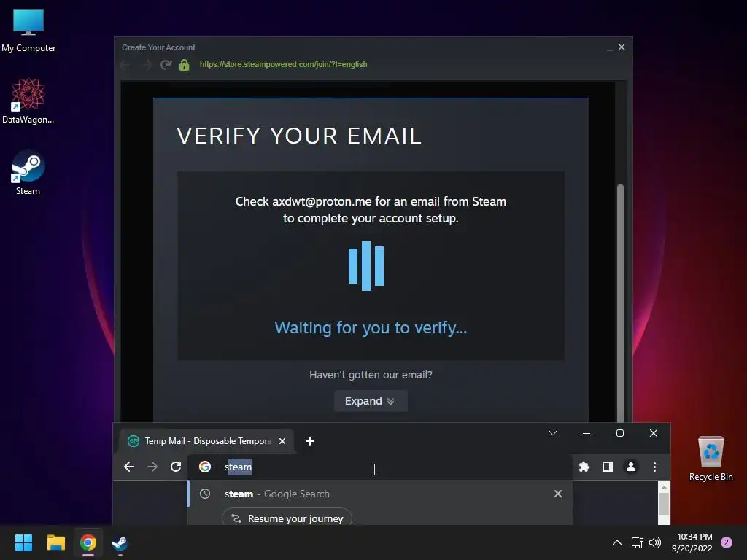747x560 pixels.
Task: Click the Chrome page scrollbar up arrow
Action: 664,487
